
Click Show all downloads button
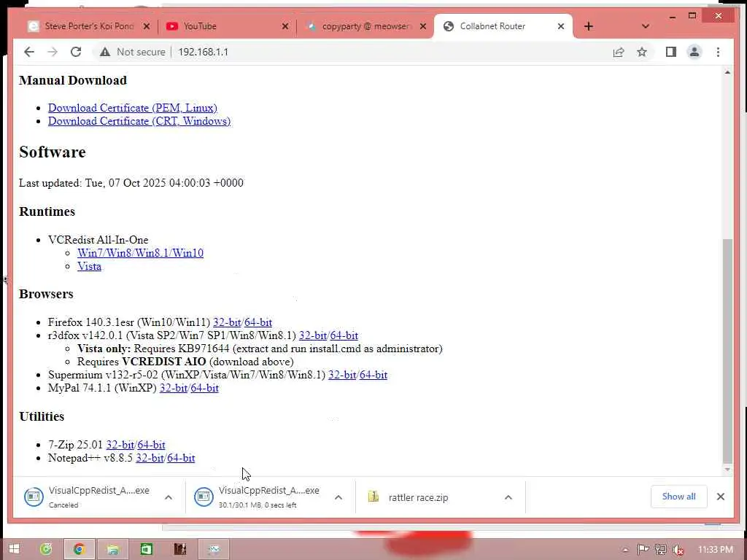point(678,497)
